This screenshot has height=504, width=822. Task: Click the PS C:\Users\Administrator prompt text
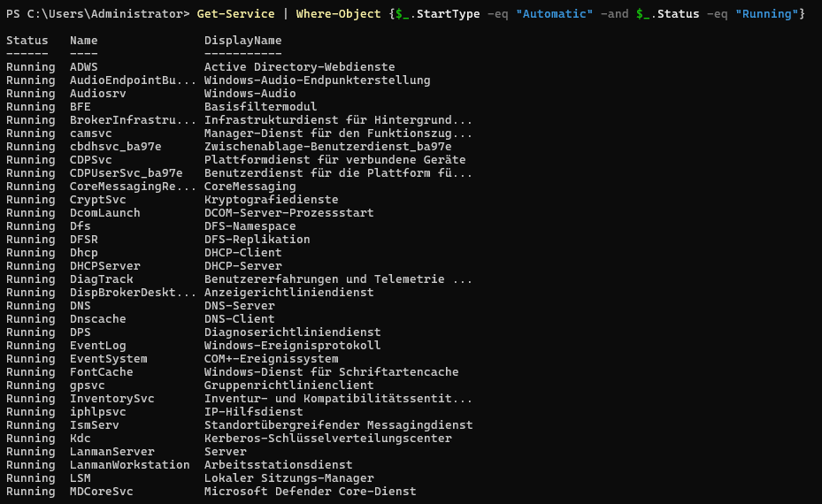pyautogui.click(x=97, y=14)
